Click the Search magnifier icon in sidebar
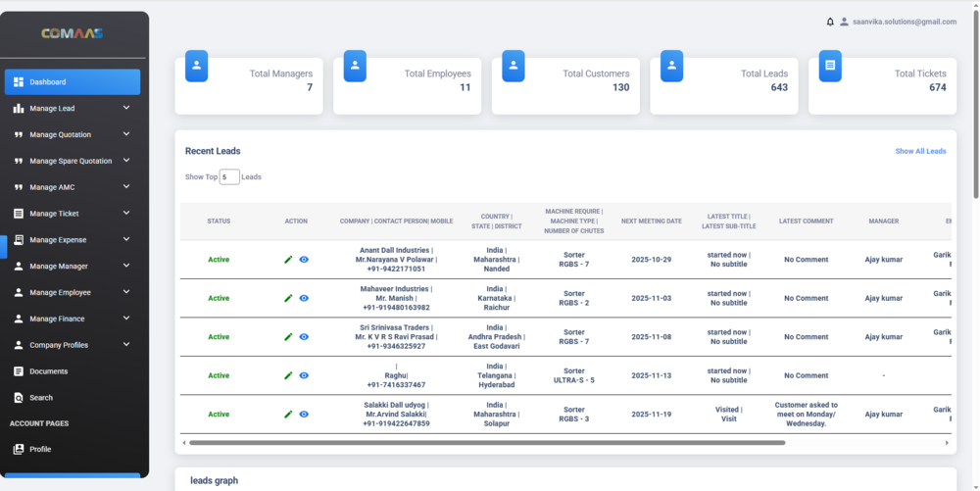Screen dimensions: 980x491 (19, 397)
